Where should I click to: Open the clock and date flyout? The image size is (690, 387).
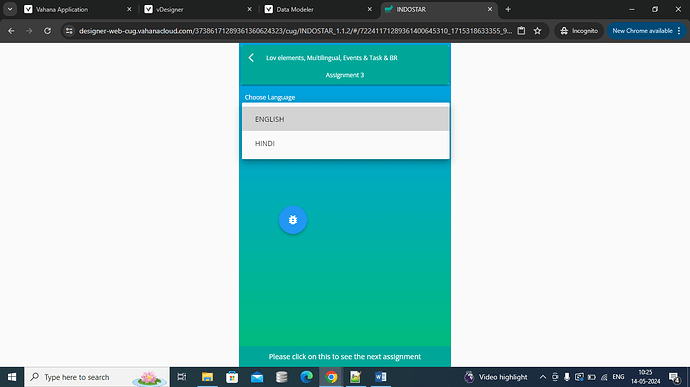[646, 377]
